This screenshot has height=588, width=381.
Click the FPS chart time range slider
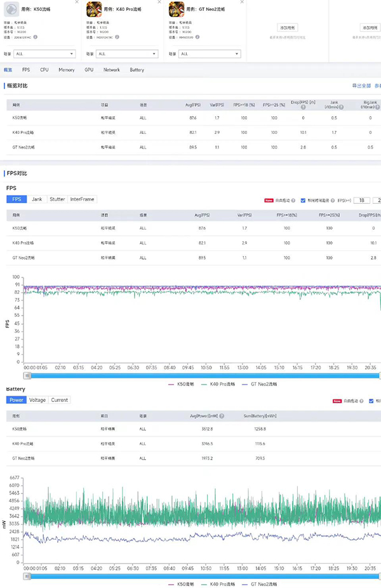[203, 375]
